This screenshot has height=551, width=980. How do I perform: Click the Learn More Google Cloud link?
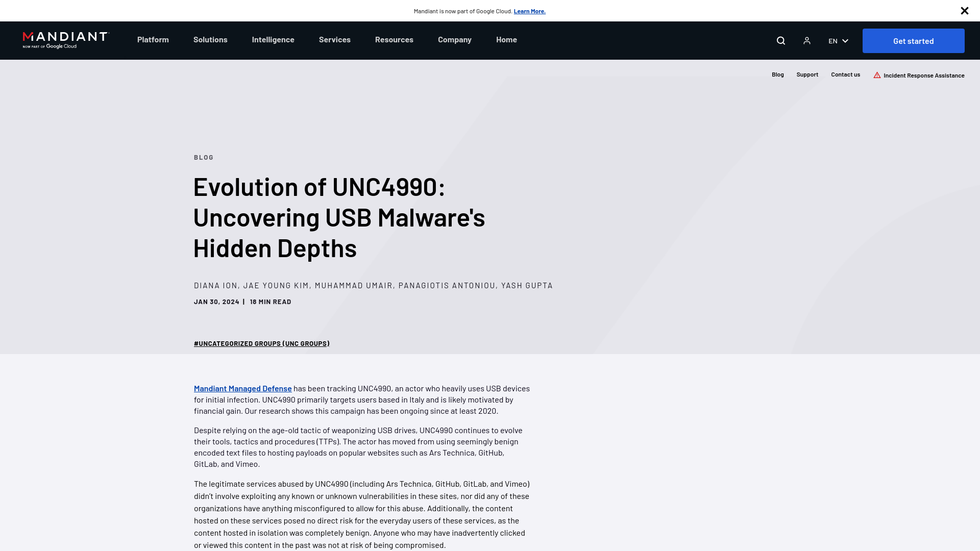click(530, 11)
